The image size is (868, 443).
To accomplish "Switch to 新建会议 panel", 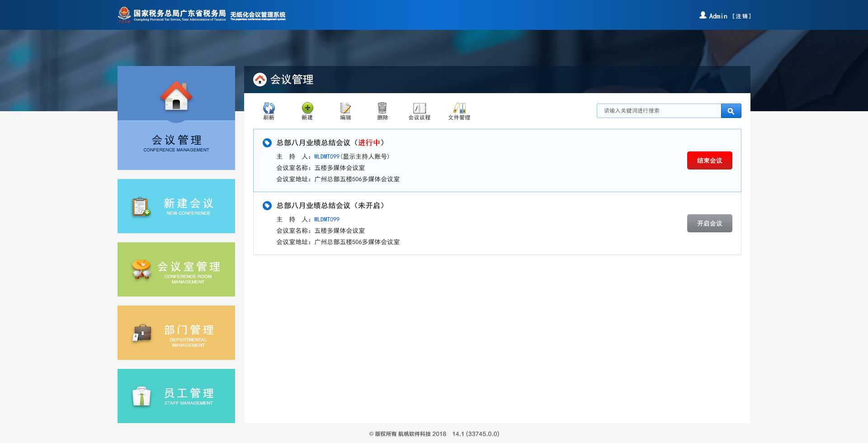I will tap(176, 206).
